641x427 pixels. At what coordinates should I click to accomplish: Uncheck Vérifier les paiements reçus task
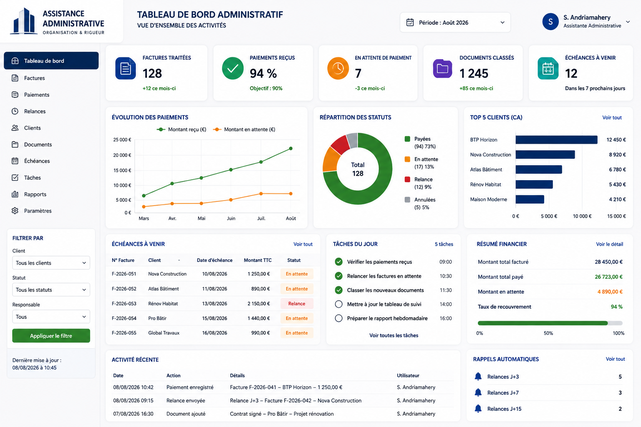pyautogui.click(x=338, y=262)
